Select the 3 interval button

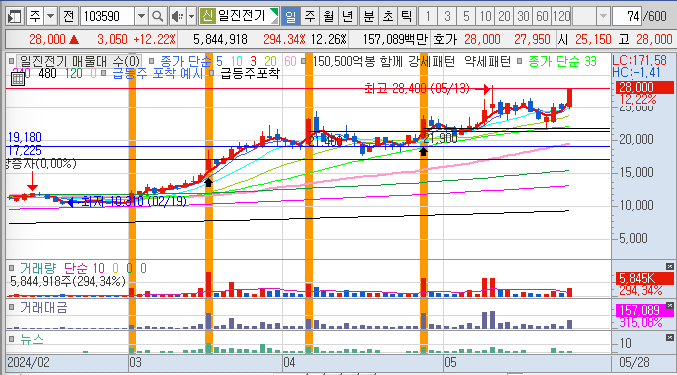click(x=447, y=16)
